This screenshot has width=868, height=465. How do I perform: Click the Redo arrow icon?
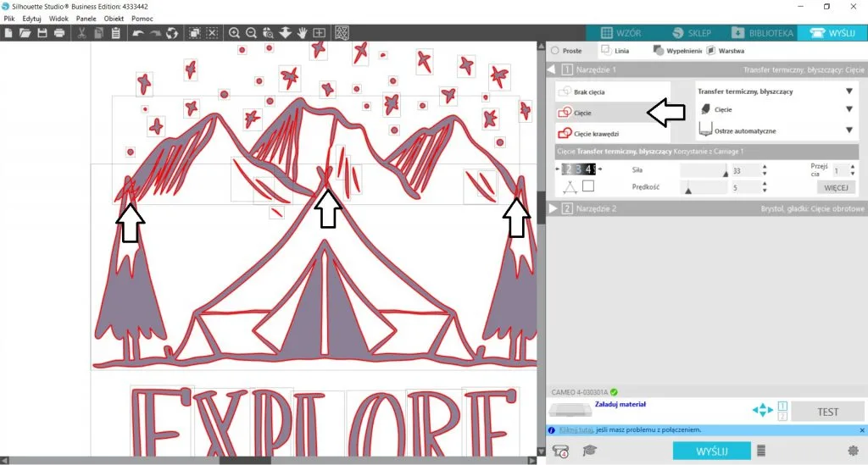point(156,33)
